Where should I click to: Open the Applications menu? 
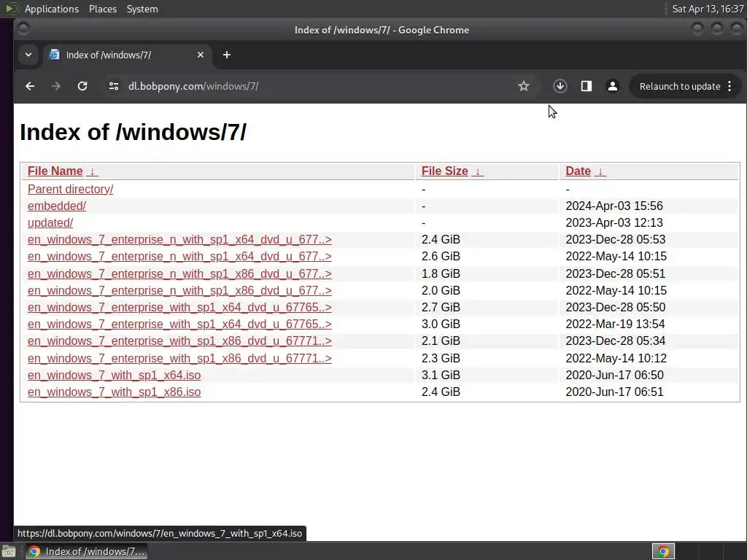click(52, 9)
